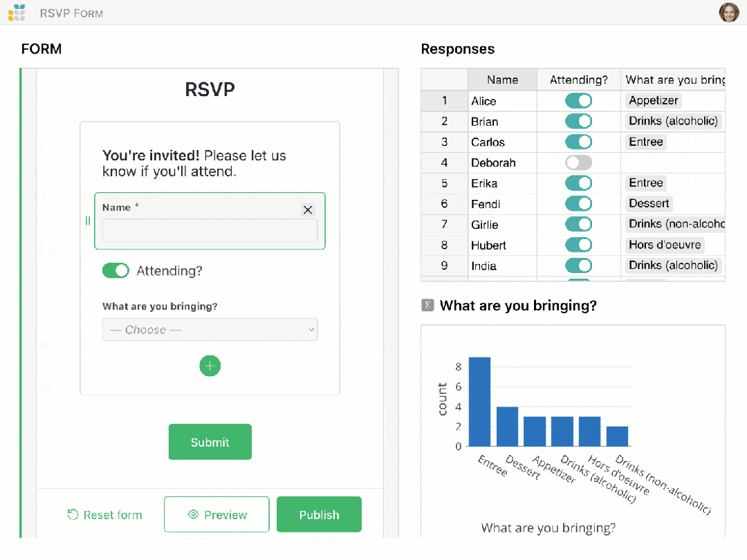
Task: Click Brian's 'Drinks (alcoholic)' cell
Action: [673, 121]
